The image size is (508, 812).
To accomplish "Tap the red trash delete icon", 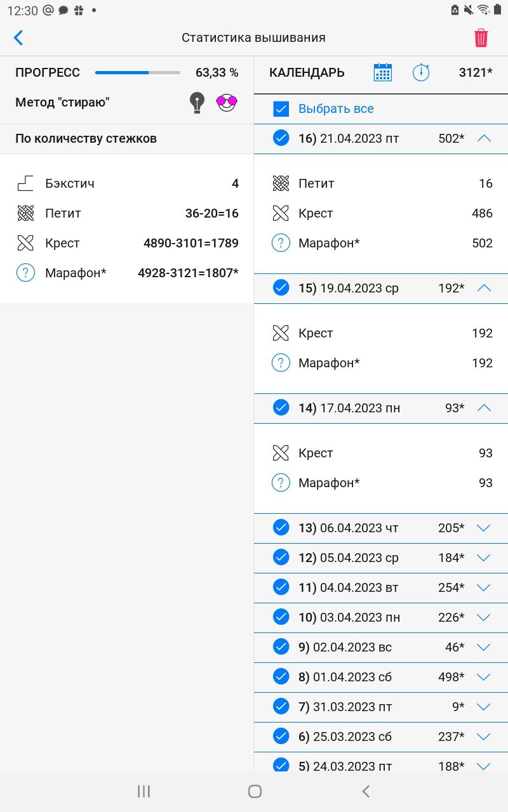I will [x=481, y=38].
